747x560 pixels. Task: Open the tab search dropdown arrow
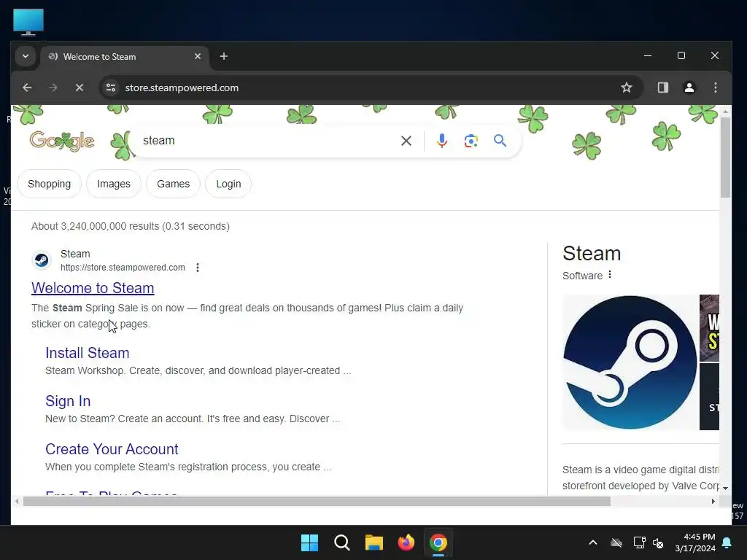(x=26, y=56)
